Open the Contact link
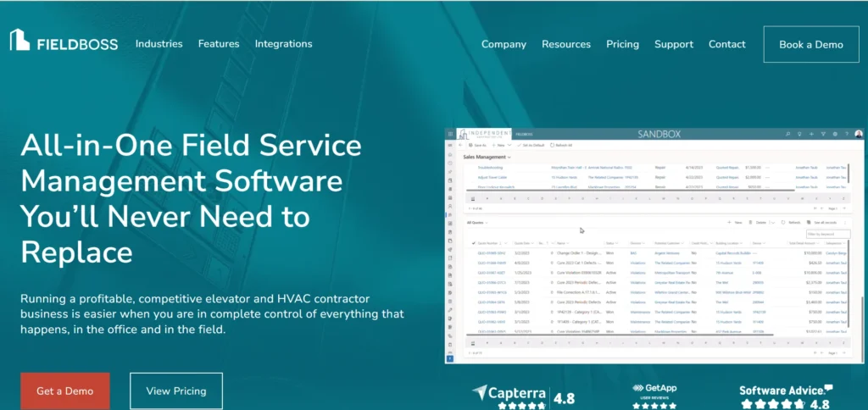The height and width of the screenshot is (410, 868). tap(726, 44)
